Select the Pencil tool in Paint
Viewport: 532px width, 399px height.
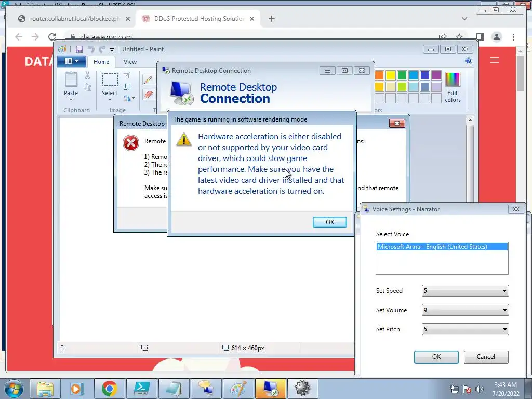(148, 79)
